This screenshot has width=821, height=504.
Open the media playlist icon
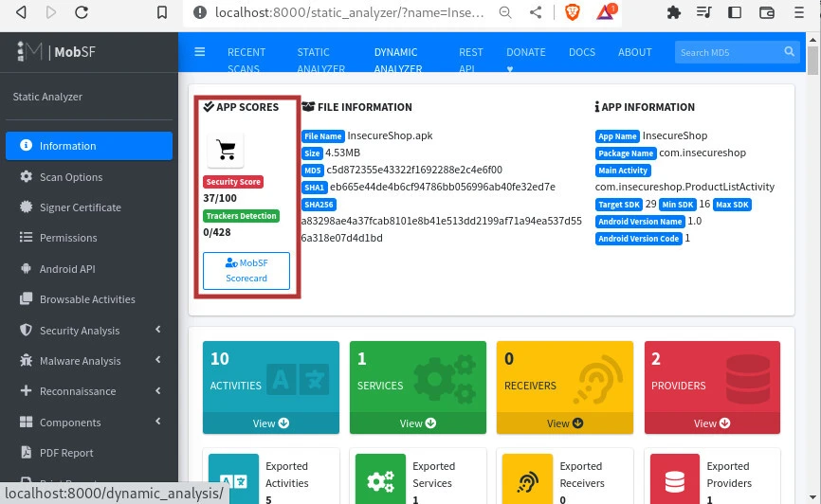(703, 12)
